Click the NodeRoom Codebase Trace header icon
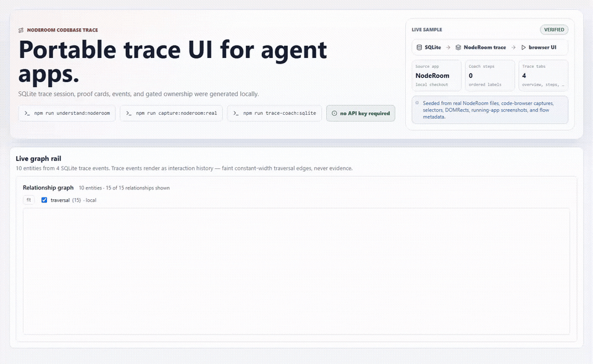 coord(21,30)
